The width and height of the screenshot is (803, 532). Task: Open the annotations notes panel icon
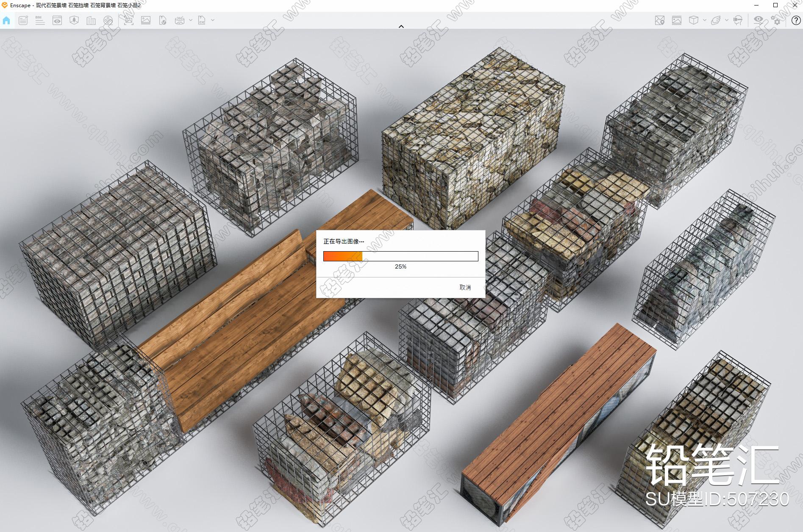(x=23, y=20)
